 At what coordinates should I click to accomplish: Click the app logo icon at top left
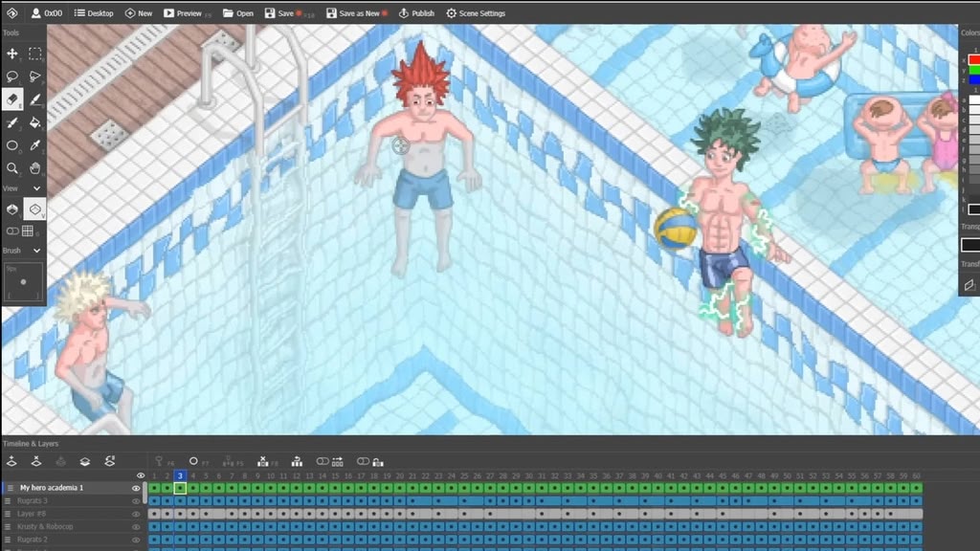click(x=11, y=13)
